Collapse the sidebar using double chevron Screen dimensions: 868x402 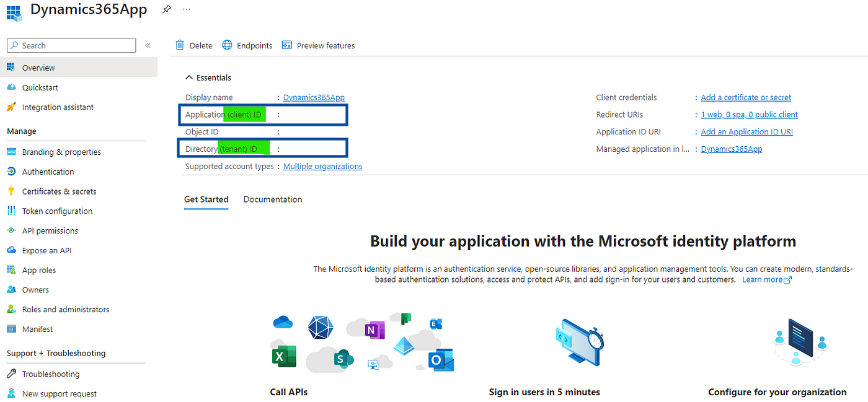coord(148,45)
